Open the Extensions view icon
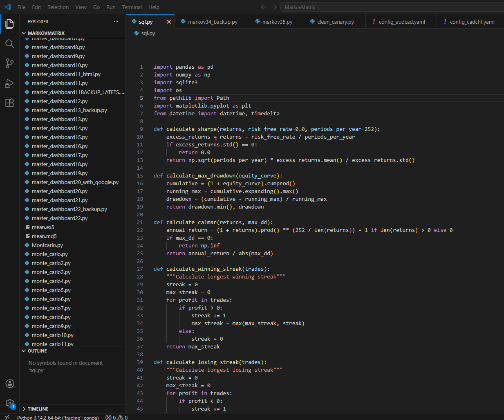Viewport: 504px width, 420px height. [9, 103]
